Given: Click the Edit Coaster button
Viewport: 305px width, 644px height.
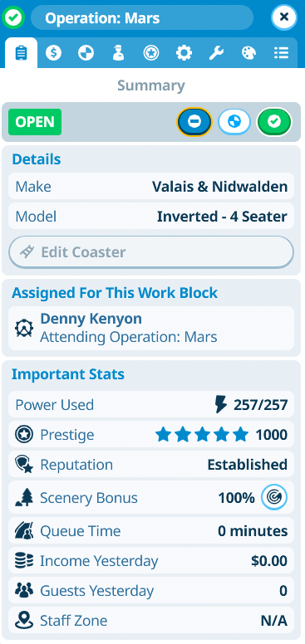Looking at the screenshot, I should coord(151,251).
